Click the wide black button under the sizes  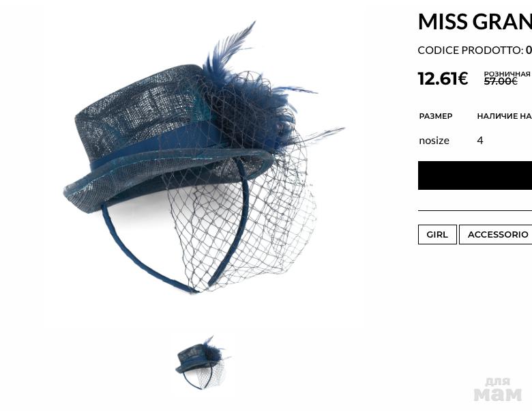pos(475,175)
